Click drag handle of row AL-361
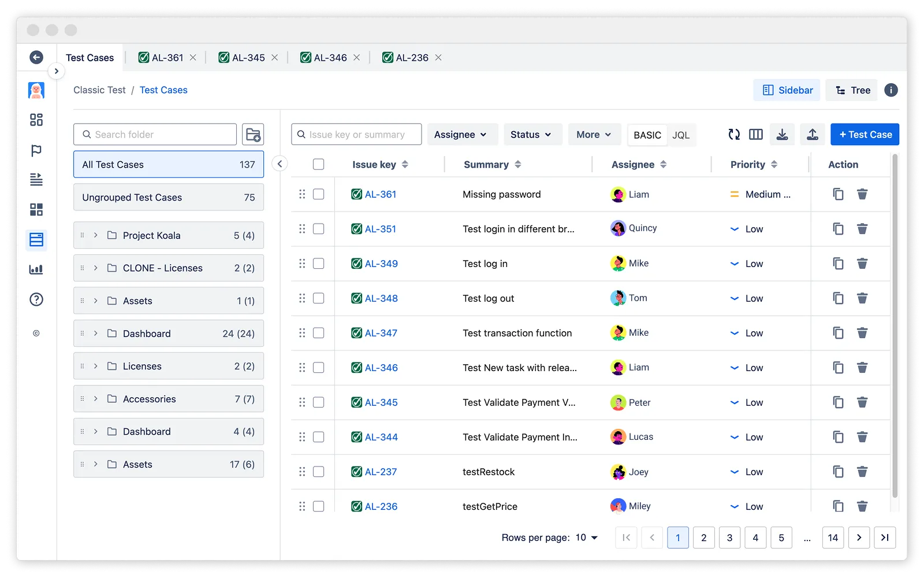This screenshot has width=924, height=578. [302, 194]
